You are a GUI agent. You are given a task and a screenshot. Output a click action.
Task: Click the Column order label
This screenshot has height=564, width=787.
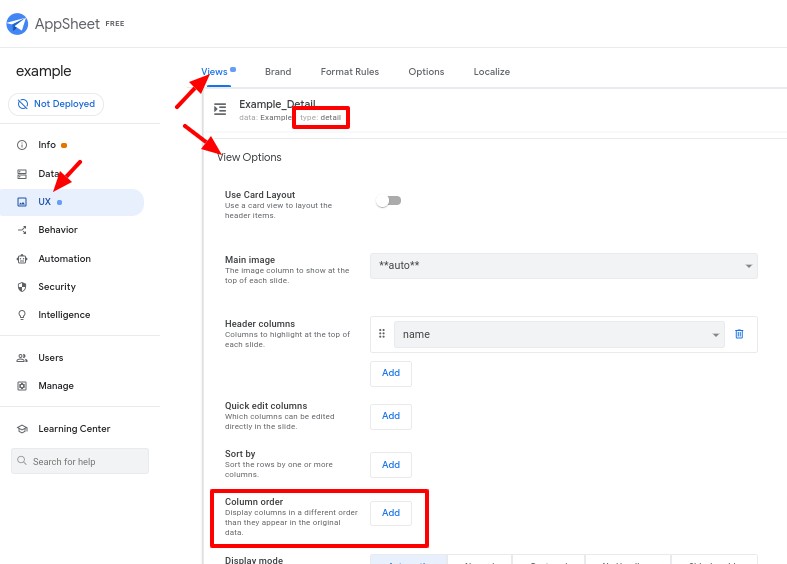(x=254, y=502)
